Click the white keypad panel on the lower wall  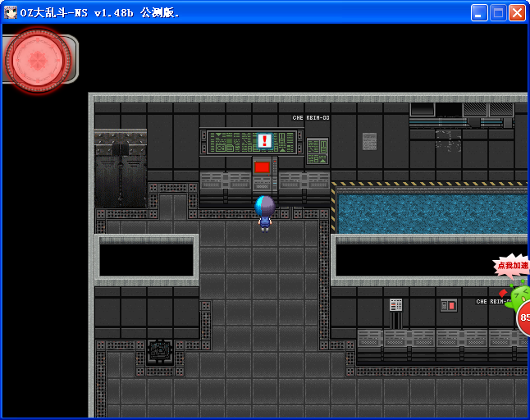(395, 304)
